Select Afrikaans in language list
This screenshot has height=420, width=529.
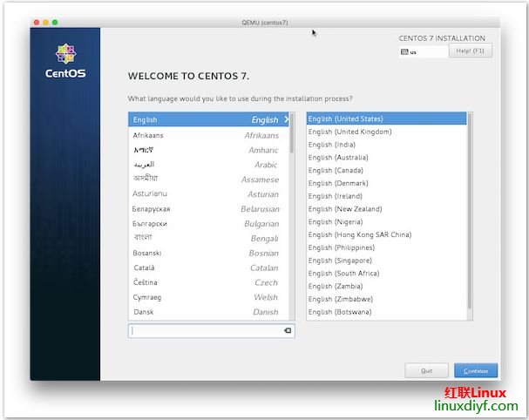click(x=206, y=135)
